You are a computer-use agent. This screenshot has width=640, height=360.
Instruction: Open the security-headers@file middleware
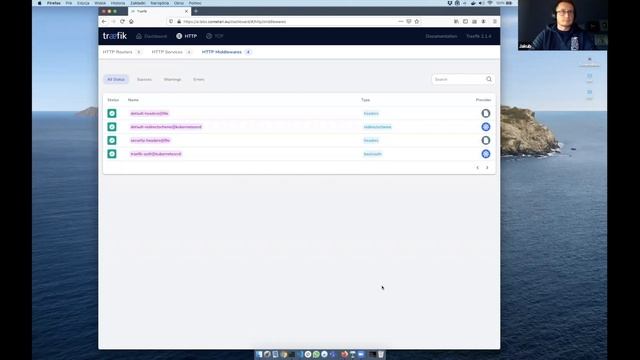click(150, 140)
